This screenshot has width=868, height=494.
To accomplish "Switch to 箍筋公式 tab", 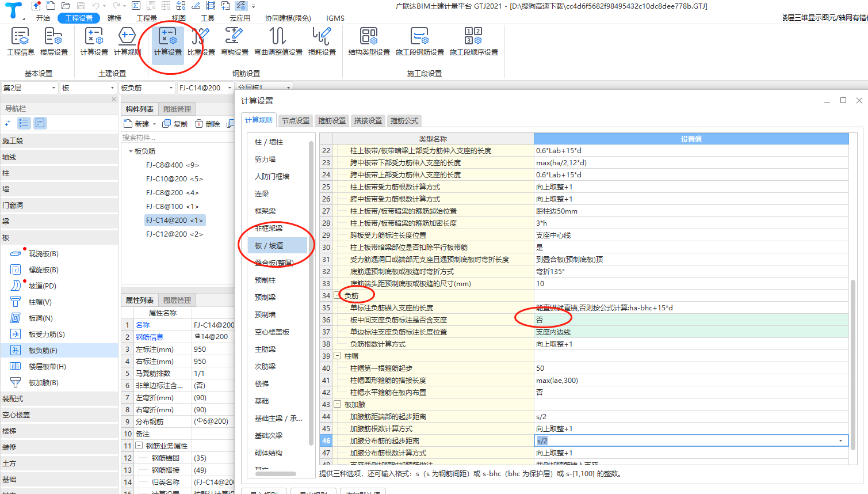I will pos(404,120).
